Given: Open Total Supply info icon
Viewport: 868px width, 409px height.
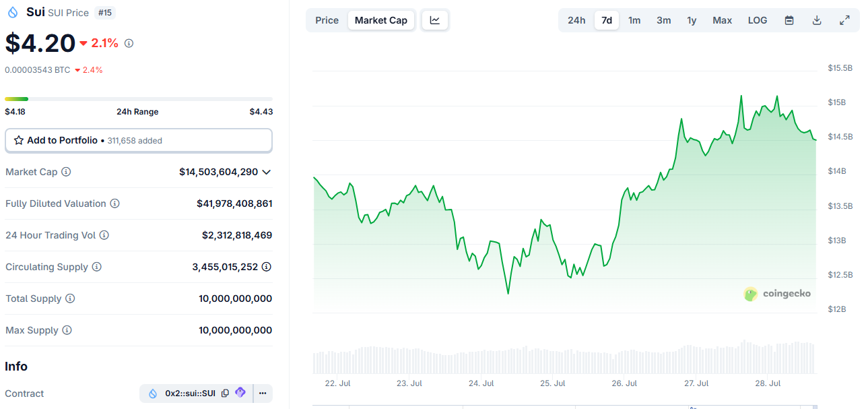Looking at the screenshot, I should click(70, 298).
